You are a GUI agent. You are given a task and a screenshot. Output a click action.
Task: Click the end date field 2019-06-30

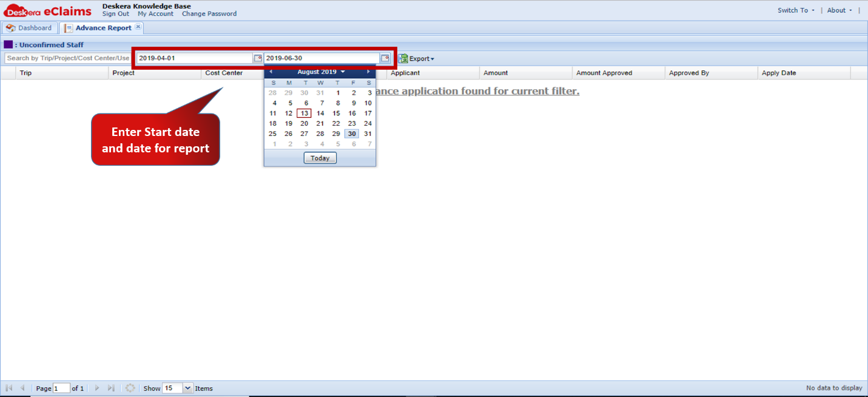click(x=322, y=58)
